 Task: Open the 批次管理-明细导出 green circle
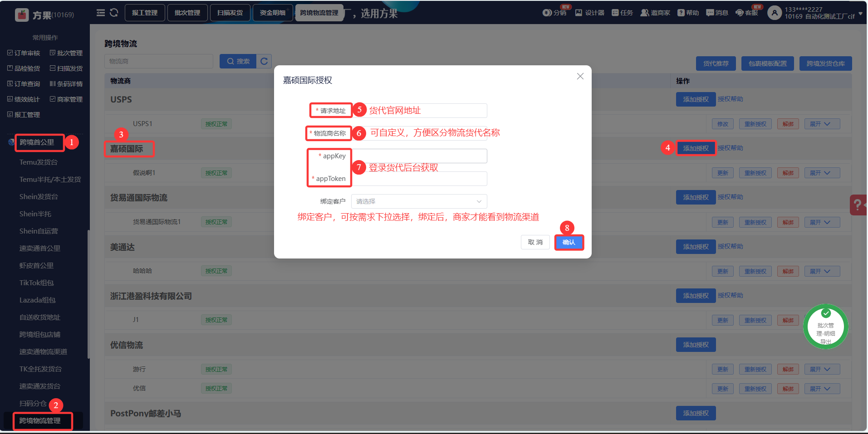pos(825,327)
